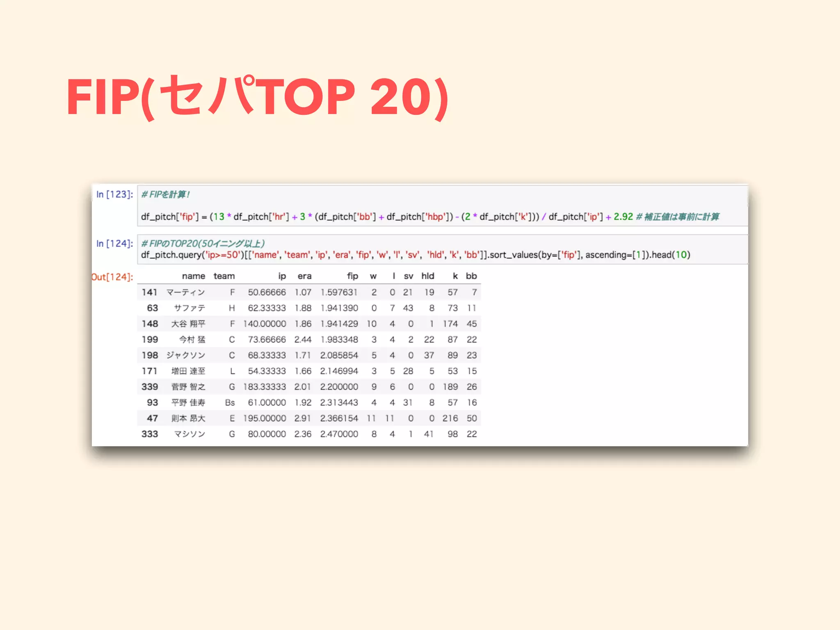The height and width of the screenshot is (630, 840).
Task: Click the 'bb' column header
Action: tap(471, 276)
